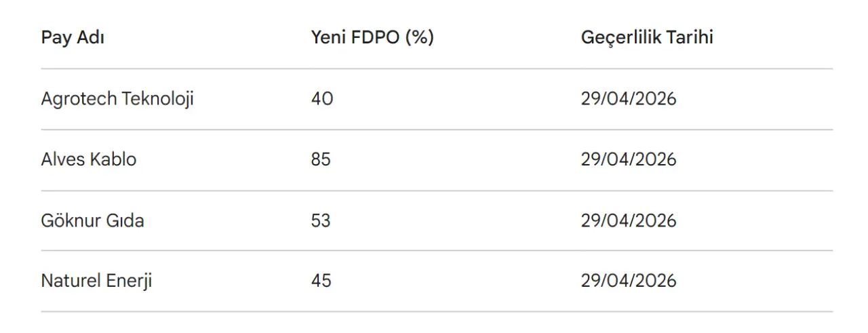Screen dimensions: 868x333
Task: Click the FDPO value 40 for Agrotech
Action: [322, 99]
